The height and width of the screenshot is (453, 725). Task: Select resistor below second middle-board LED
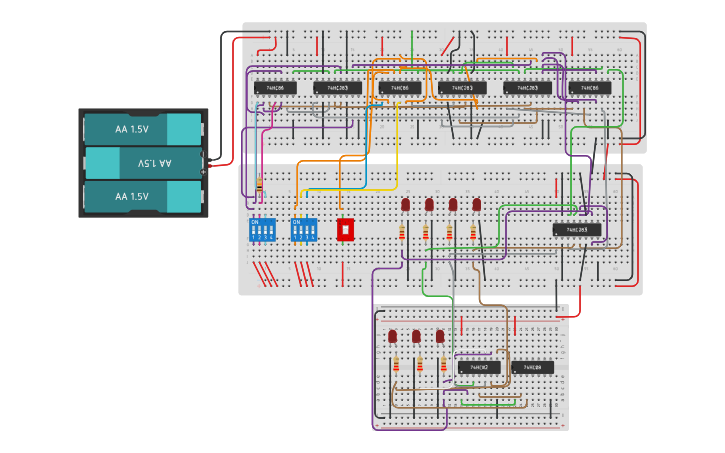pyautogui.click(x=425, y=233)
